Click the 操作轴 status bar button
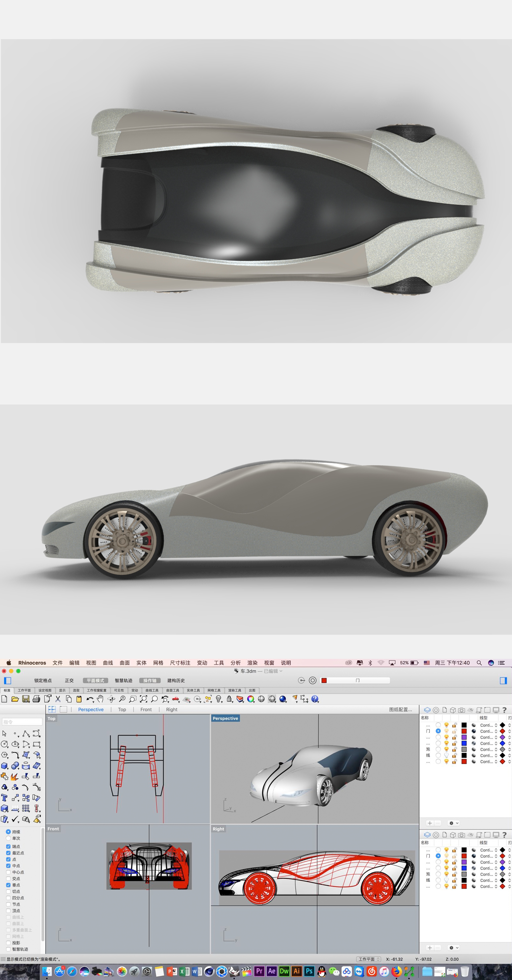 (150, 681)
